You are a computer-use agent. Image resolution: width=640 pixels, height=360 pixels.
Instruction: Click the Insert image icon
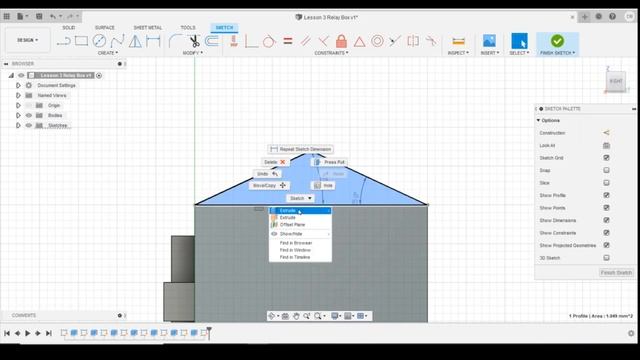(x=489, y=41)
